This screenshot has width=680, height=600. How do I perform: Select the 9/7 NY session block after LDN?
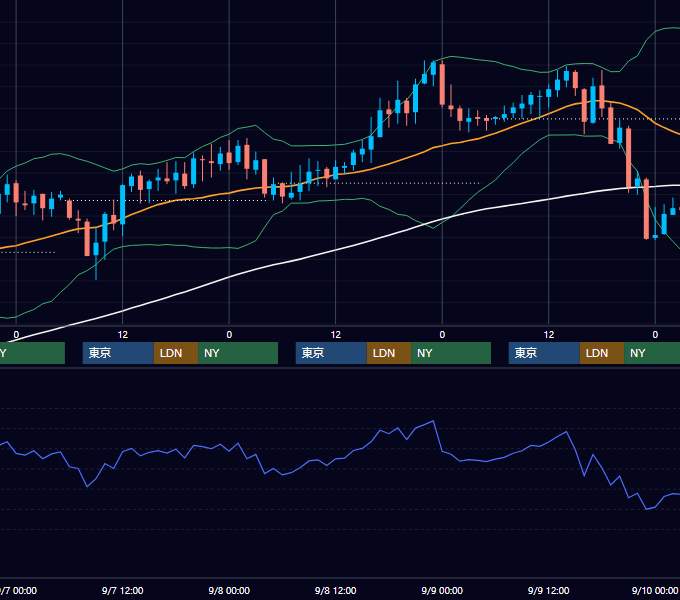point(238,353)
